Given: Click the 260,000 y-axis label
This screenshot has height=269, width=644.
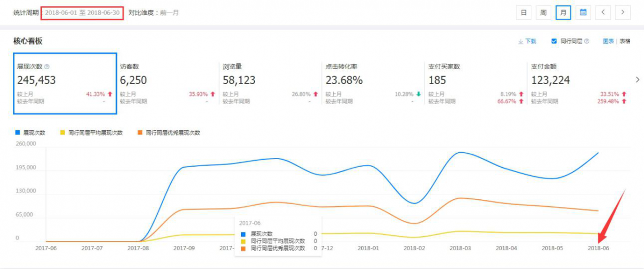Looking at the screenshot, I should click(26, 144).
